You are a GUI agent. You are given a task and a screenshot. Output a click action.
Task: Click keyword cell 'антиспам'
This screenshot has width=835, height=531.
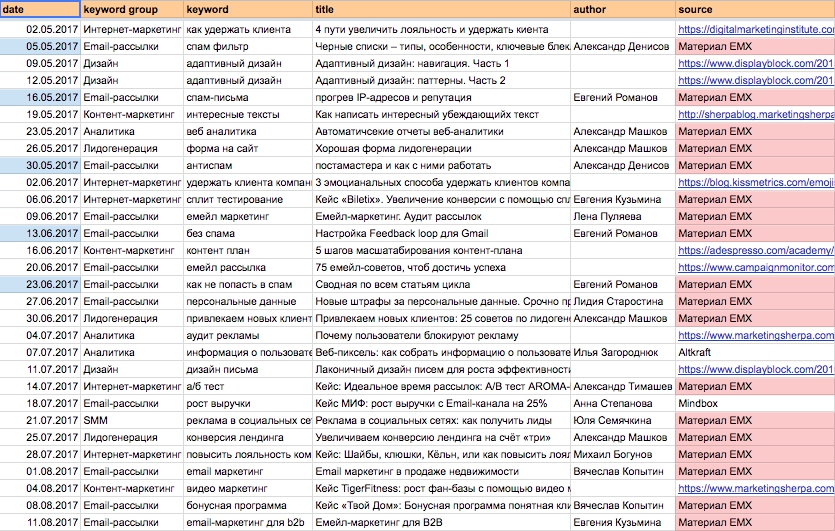click(x=248, y=166)
